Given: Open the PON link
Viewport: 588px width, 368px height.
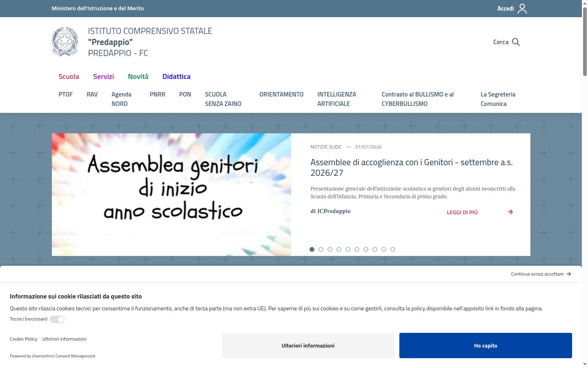Looking at the screenshot, I should (x=185, y=94).
